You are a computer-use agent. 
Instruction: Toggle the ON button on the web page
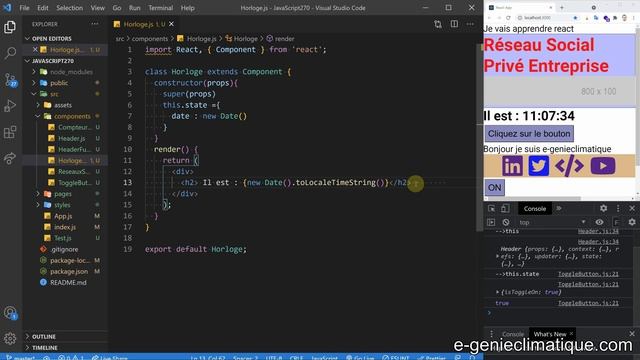pyautogui.click(x=494, y=187)
